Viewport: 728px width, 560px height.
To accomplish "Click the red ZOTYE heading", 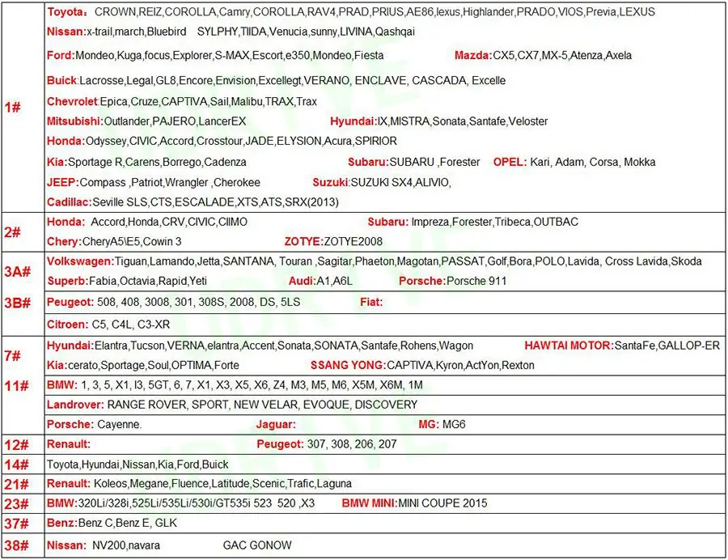I will pos(303,241).
